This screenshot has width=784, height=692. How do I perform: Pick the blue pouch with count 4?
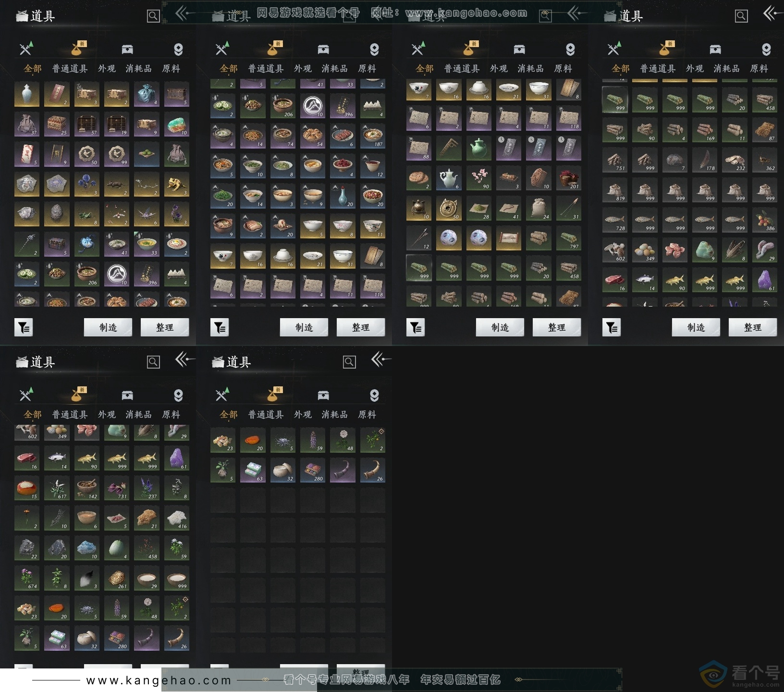tap(147, 94)
